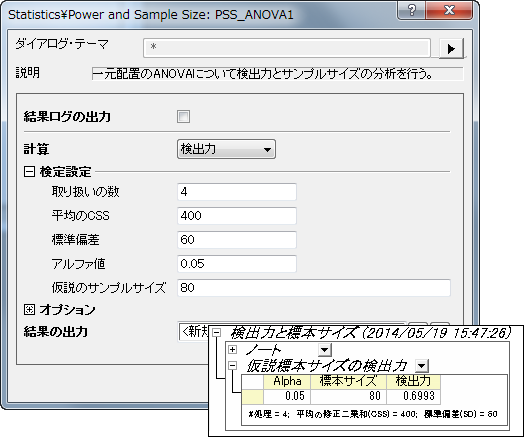The width and height of the screenshot is (524, 437).
Task: Click the 平均のCSS input field
Action: [237, 216]
